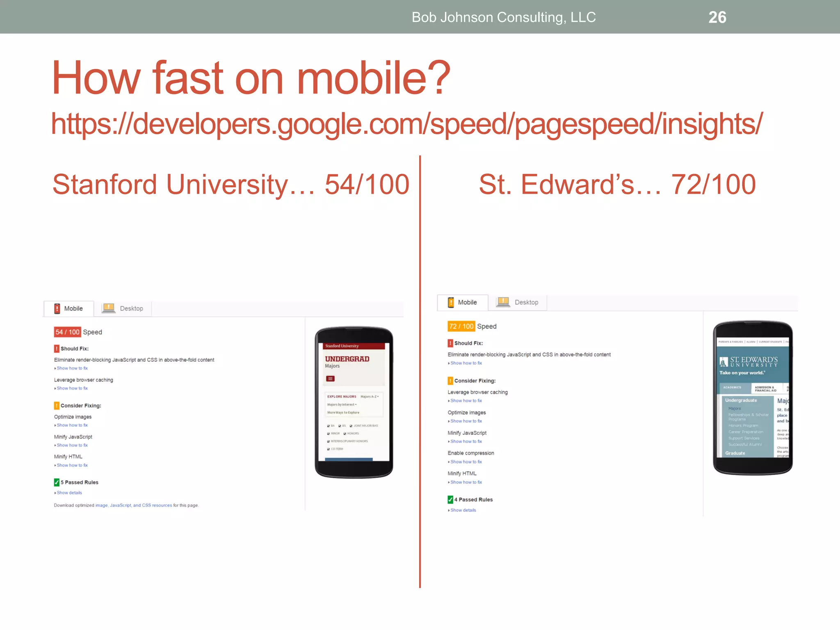The width and height of the screenshot is (840, 630).
Task: Expand Show details under 4 Passed Rules
Action: [x=462, y=510]
